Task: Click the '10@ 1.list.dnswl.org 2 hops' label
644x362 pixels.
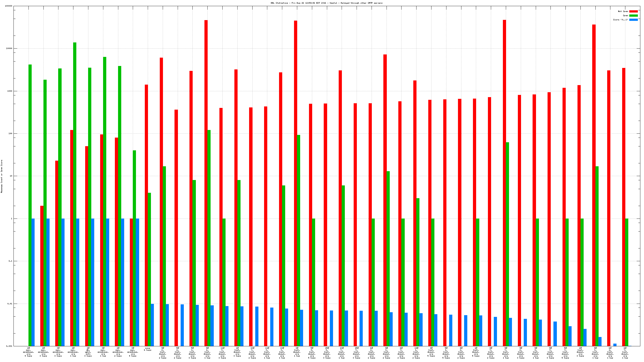Action: [416, 353]
